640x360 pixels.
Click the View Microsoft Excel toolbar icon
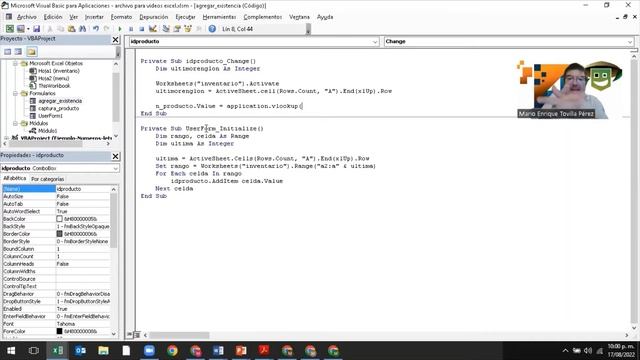point(9,29)
